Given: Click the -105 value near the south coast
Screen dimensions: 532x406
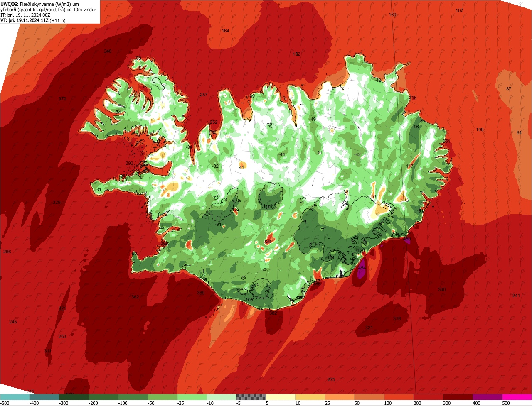Looking at the screenshot, I should tap(249, 300).
